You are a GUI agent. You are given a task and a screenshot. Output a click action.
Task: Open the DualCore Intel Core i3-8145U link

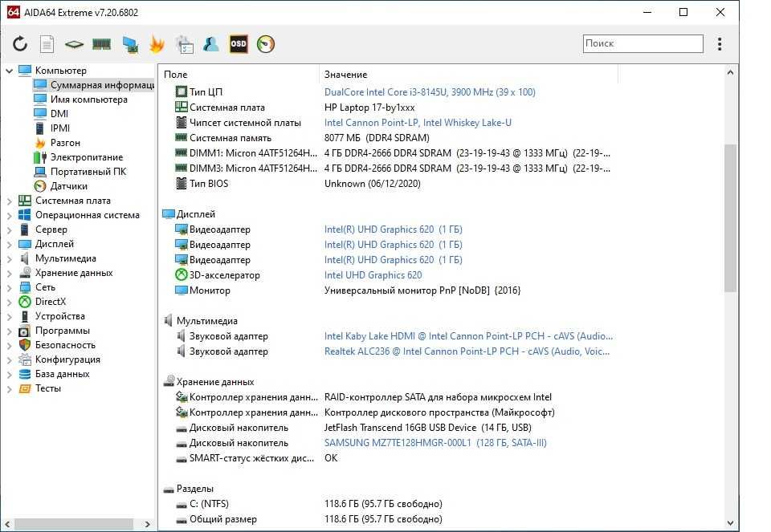coord(430,91)
